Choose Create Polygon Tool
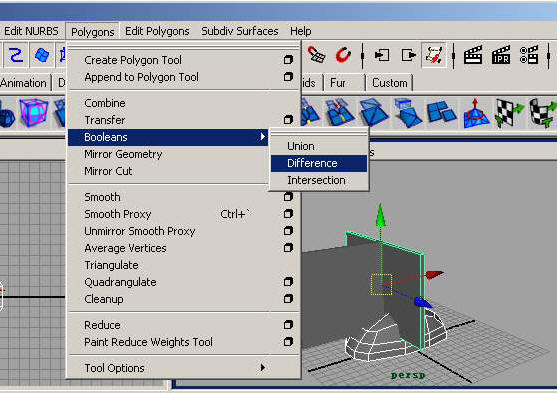Image resolution: width=557 pixels, height=393 pixels. [x=133, y=60]
